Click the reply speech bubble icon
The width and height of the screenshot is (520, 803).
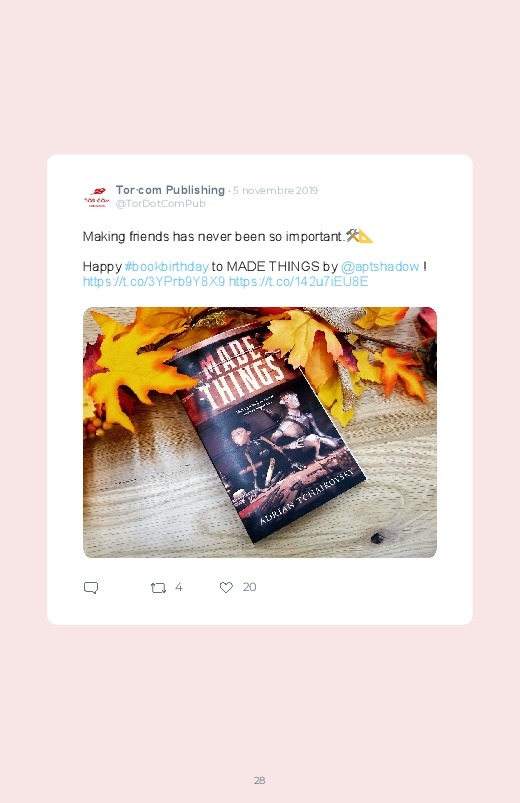pyautogui.click(x=91, y=587)
